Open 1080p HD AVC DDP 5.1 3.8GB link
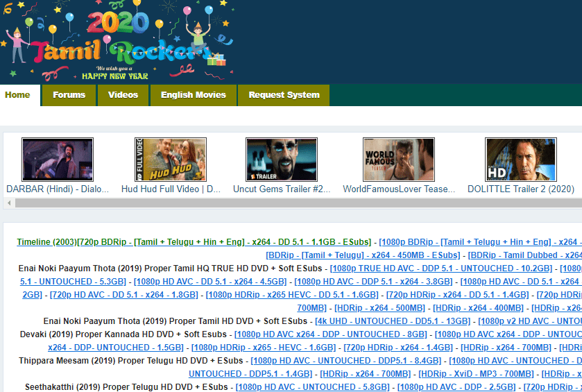This screenshot has height=392, width=582. tap(373, 282)
